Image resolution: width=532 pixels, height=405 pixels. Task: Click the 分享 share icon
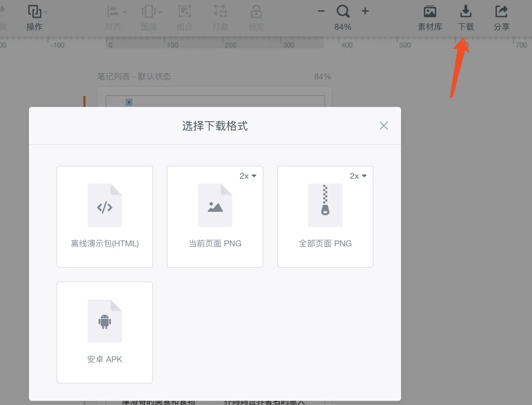coord(501,11)
